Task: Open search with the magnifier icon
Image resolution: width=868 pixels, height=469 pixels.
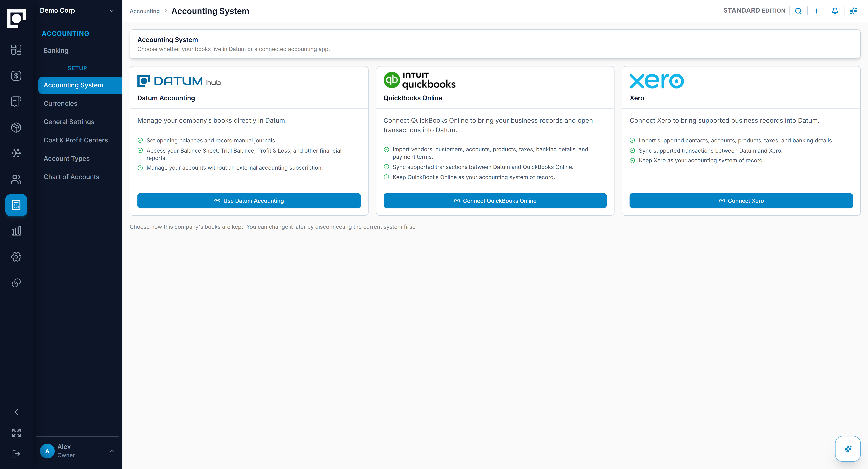Action: coord(798,11)
